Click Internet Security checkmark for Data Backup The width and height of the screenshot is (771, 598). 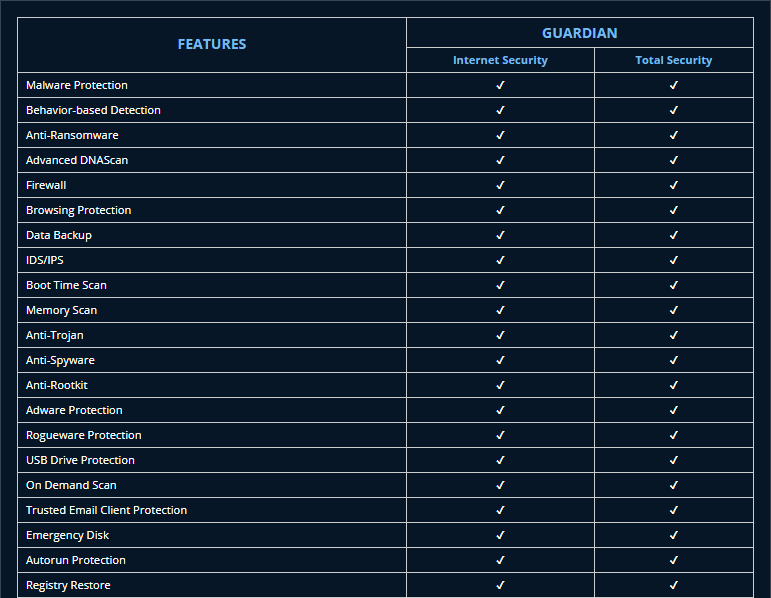(x=500, y=235)
